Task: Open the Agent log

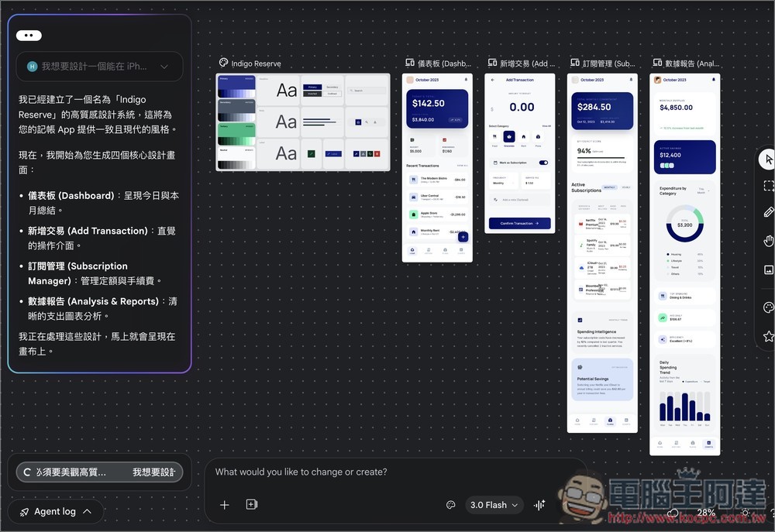Action: tap(55, 511)
